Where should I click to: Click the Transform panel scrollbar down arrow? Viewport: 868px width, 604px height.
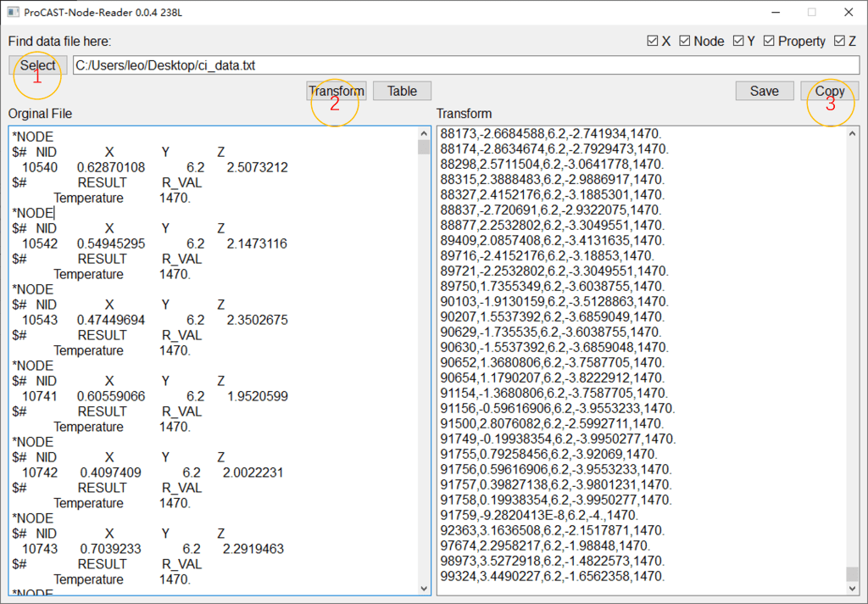pyautogui.click(x=852, y=588)
